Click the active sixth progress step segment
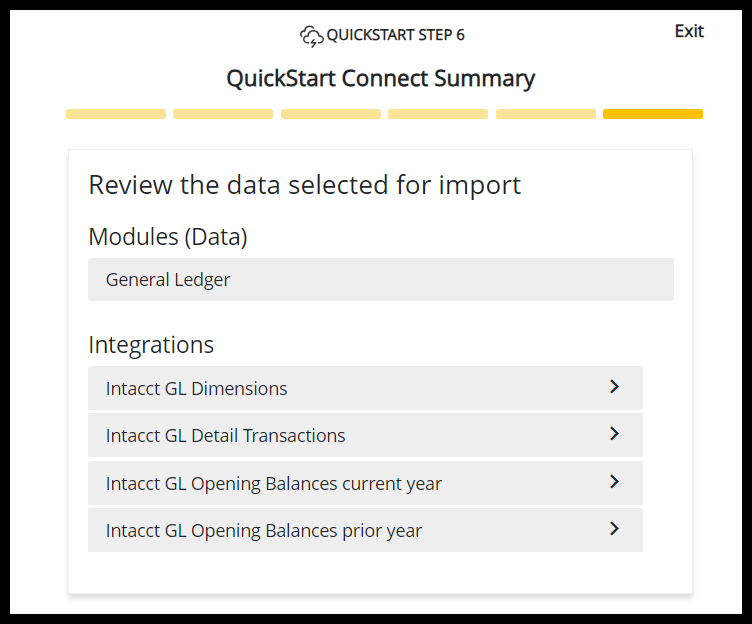 pyautogui.click(x=653, y=114)
